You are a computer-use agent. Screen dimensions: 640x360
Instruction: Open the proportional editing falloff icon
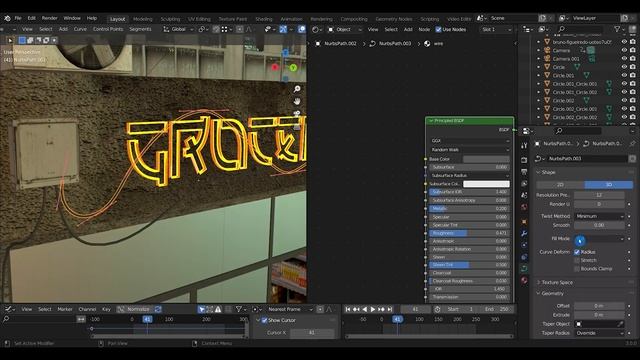pyautogui.click(x=249, y=29)
